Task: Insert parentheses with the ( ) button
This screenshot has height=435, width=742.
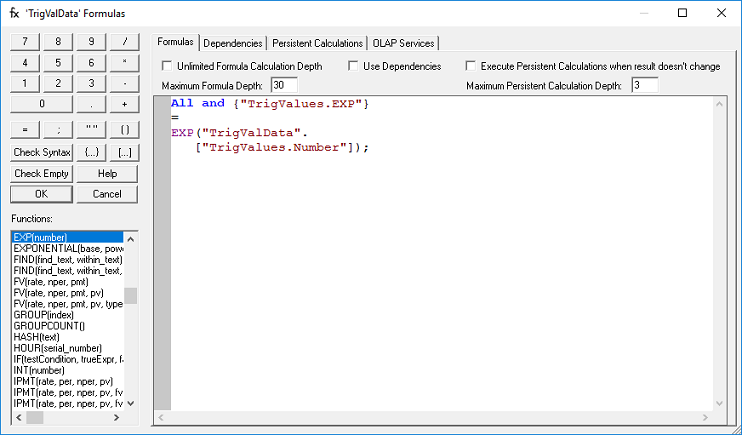Action: click(123, 130)
